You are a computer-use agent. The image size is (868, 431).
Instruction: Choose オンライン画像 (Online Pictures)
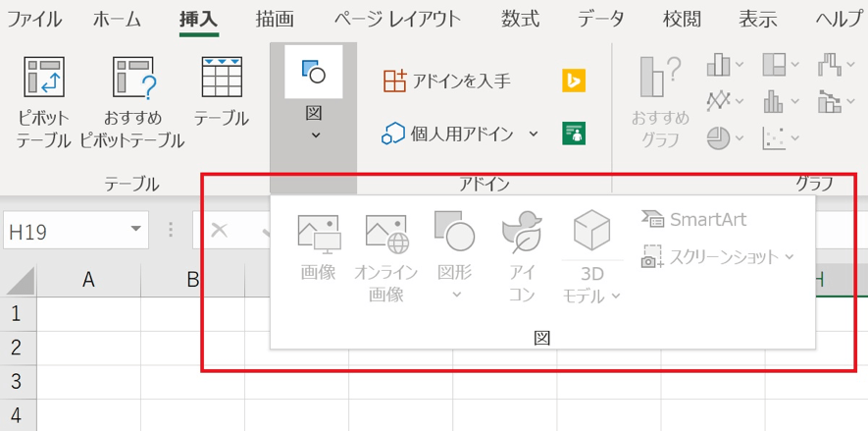[x=386, y=235]
